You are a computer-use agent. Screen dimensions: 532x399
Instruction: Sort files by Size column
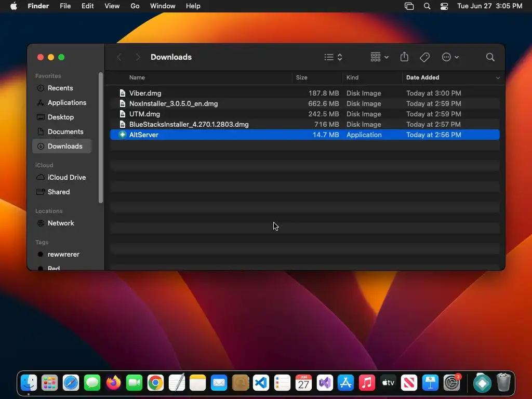coord(302,78)
